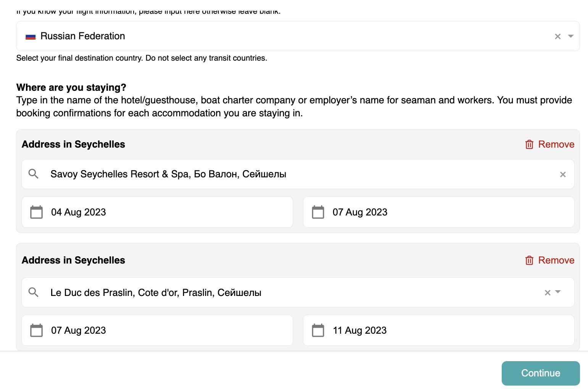Click the Russian Federation flag icon
The image size is (588, 389).
pos(31,37)
